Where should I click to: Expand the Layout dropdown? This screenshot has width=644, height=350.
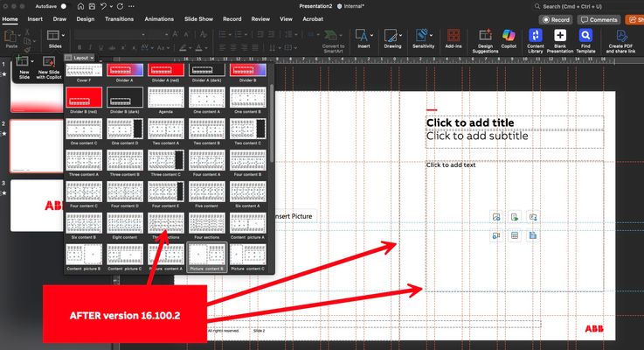tap(80, 58)
